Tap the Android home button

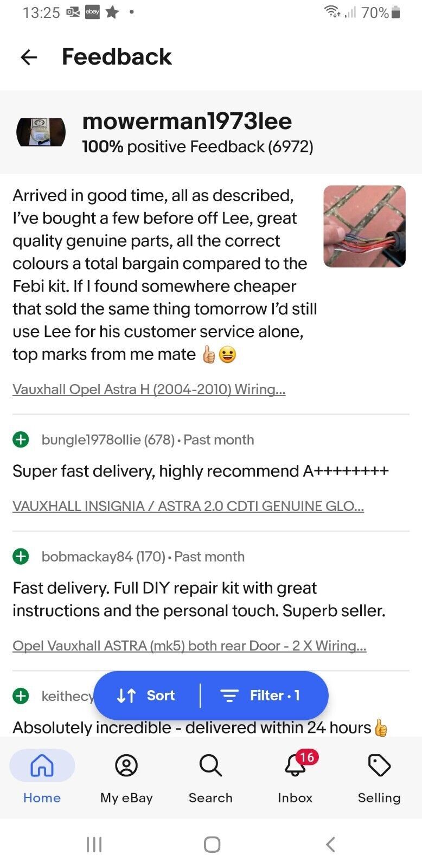coord(212,844)
